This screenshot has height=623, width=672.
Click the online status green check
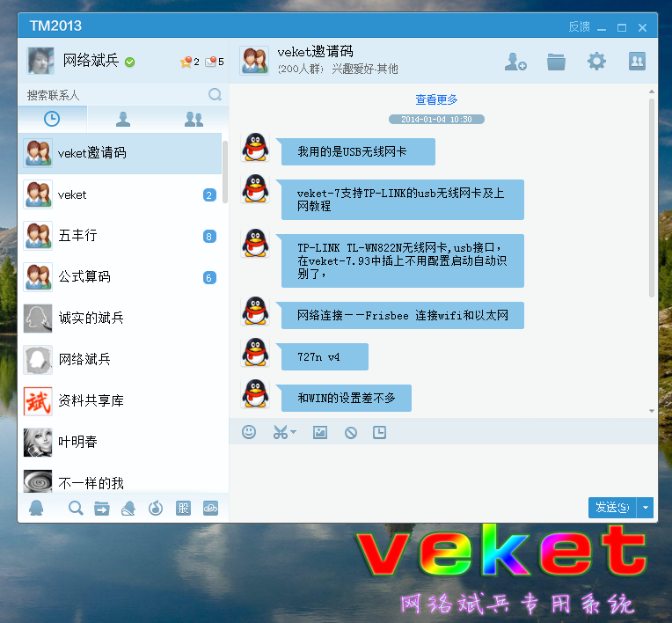point(130,62)
